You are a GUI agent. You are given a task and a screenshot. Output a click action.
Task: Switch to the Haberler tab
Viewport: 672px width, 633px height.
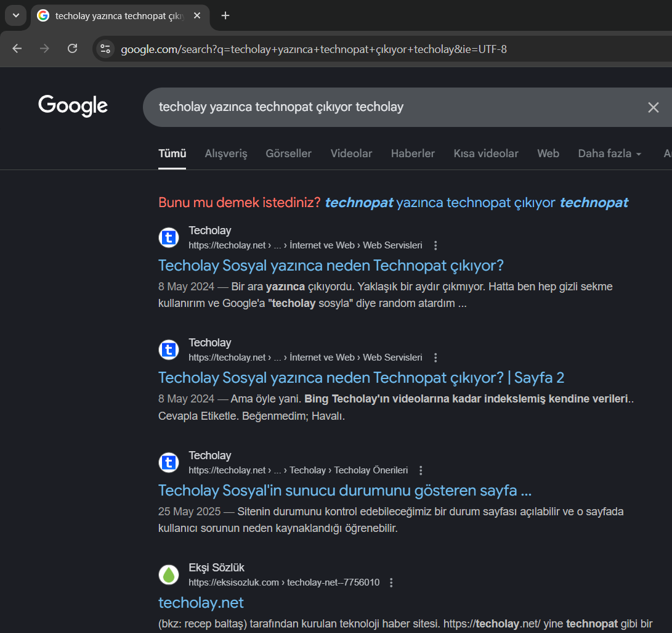click(x=413, y=153)
